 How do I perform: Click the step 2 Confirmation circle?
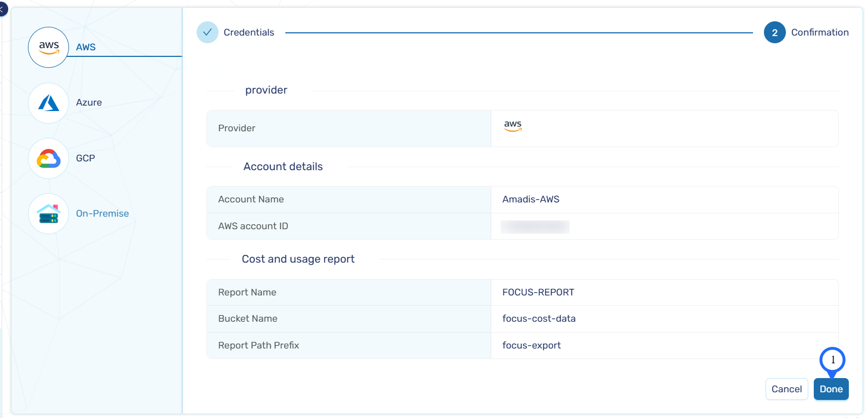pyautogui.click(x=774, y=33)
